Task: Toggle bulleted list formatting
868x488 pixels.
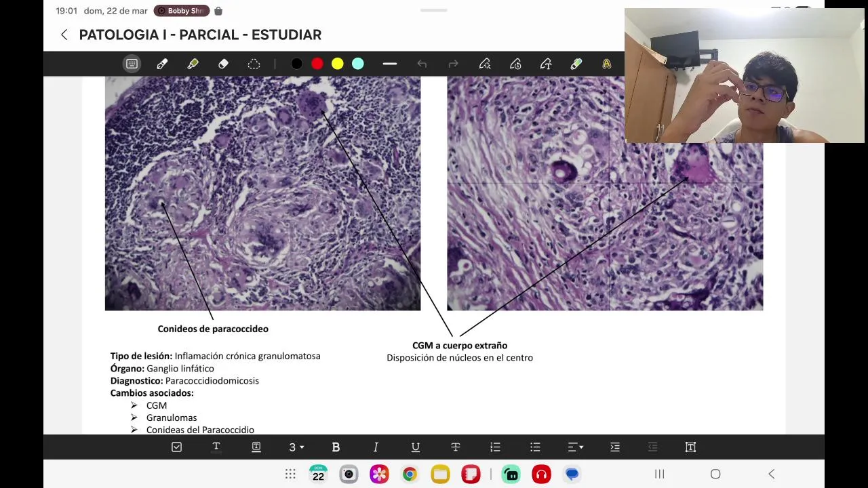Action: coord(535,447)
